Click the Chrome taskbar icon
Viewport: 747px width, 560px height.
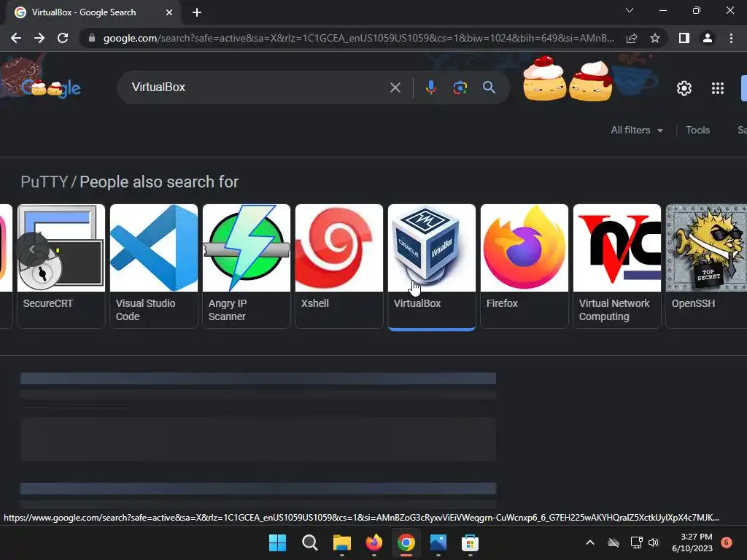tap(406, 542)
